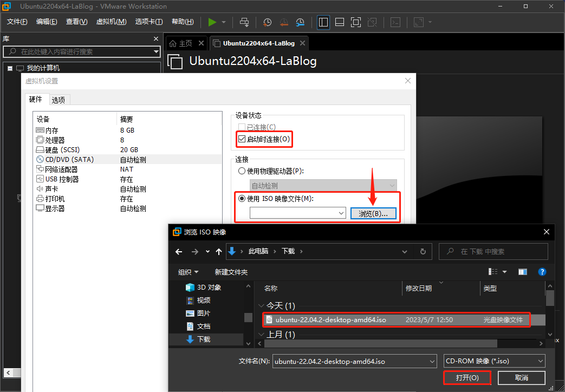
Task: Click the thumbnail bar view icon
Action: pos(340,22)
